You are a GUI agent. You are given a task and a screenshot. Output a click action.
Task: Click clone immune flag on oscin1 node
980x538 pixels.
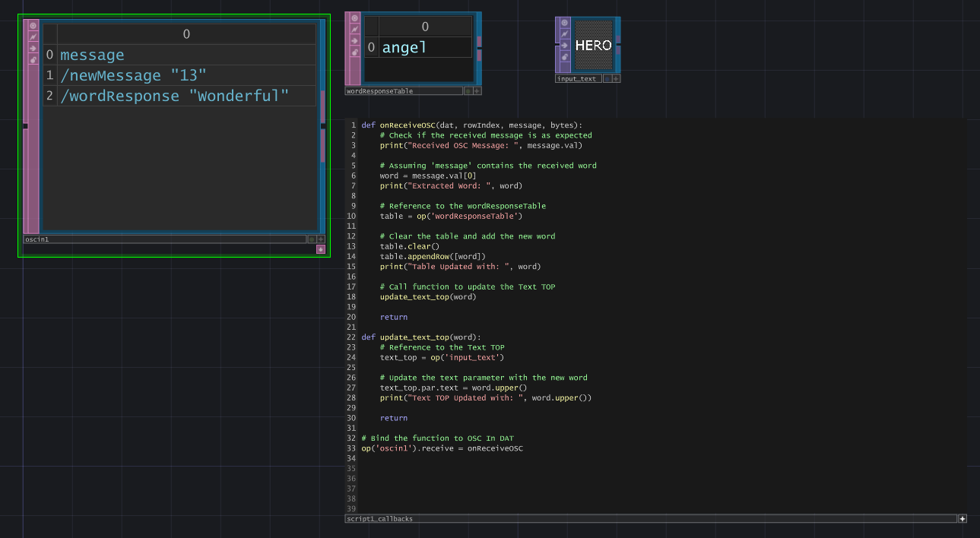click(33, 36)
